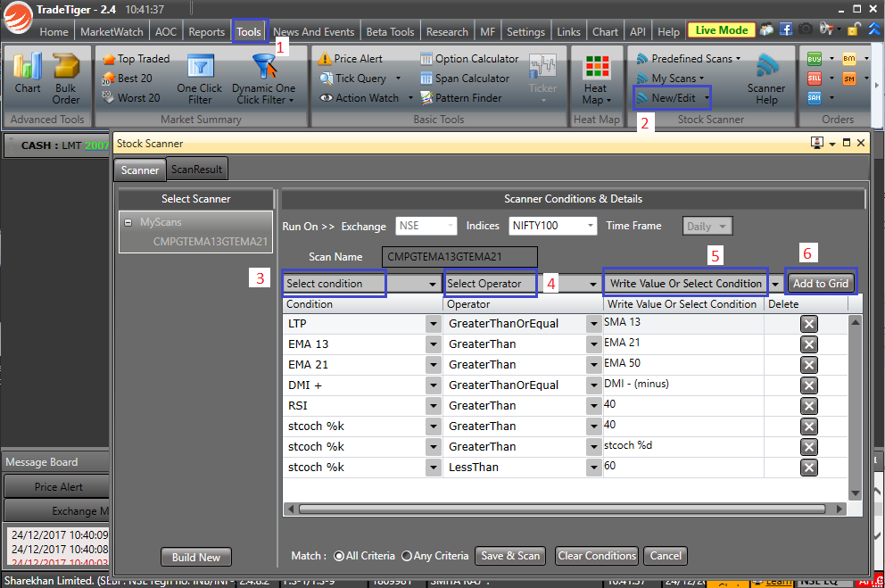Delete the DMI + condition row
Screen dimensions: 885x588
[x=809, y=385]
